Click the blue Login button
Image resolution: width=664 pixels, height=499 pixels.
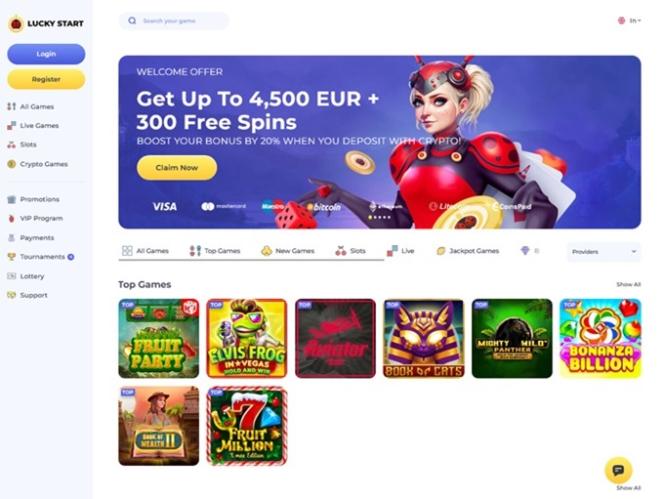click(x=46, y=54)
